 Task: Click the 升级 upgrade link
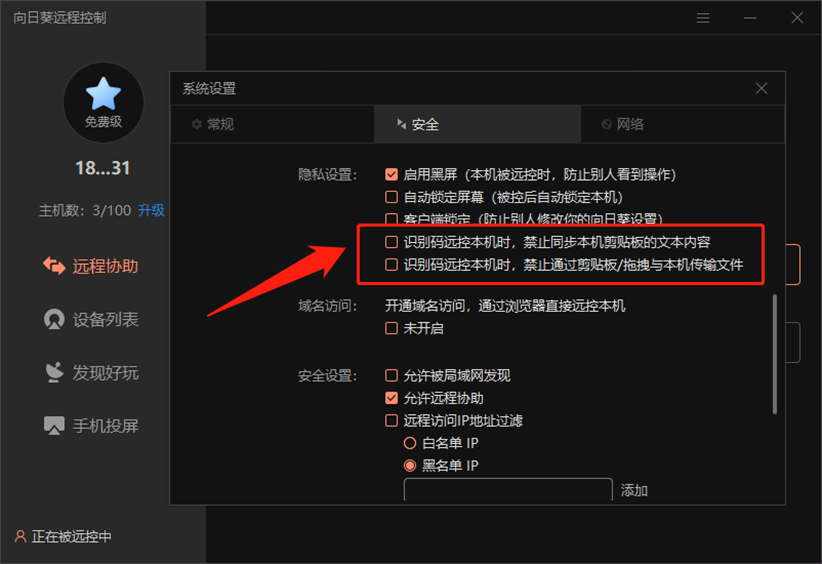click(x=151, y=210)
